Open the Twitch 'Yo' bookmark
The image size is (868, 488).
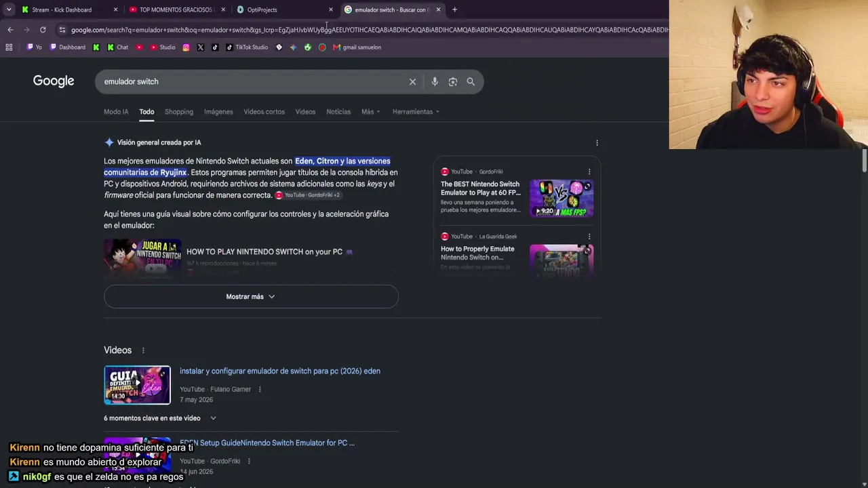pos(34,47)
